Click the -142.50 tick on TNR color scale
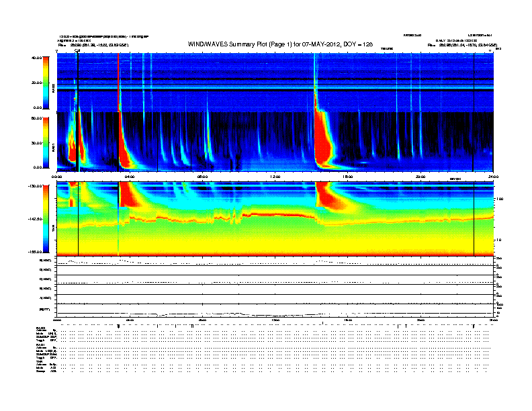Viewport: 532px width, 411px height. click(35, 219)
